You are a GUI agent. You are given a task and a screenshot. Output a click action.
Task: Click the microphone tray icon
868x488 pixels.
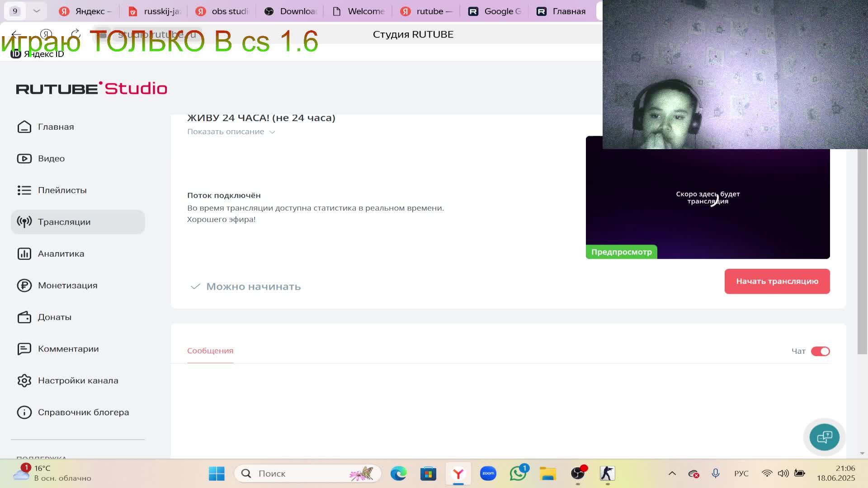pyautogui.click(x=715, y=474)
